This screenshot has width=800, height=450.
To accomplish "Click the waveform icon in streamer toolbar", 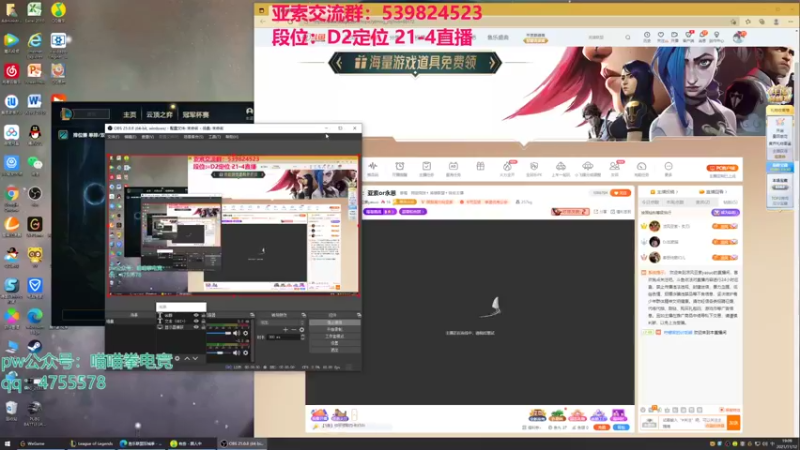I will pos(373,166).
